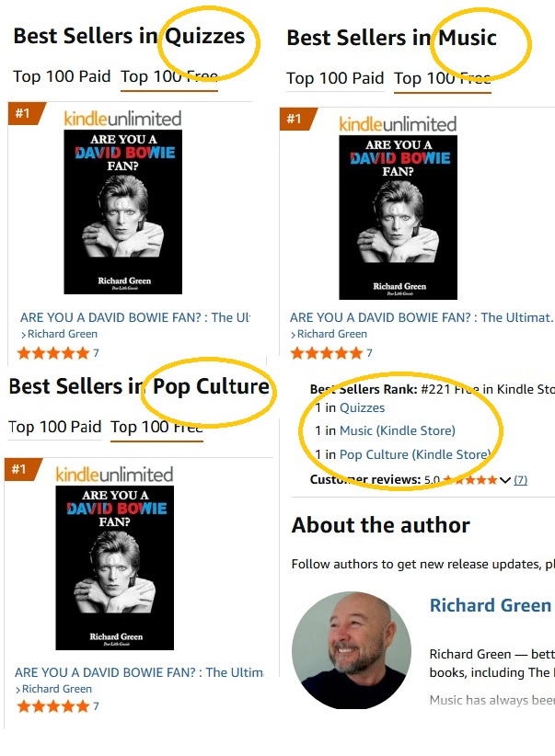The image size is (555, 756).
Task: Click the #1 rank badge in Pop Culture list
Action: (18, 470)
